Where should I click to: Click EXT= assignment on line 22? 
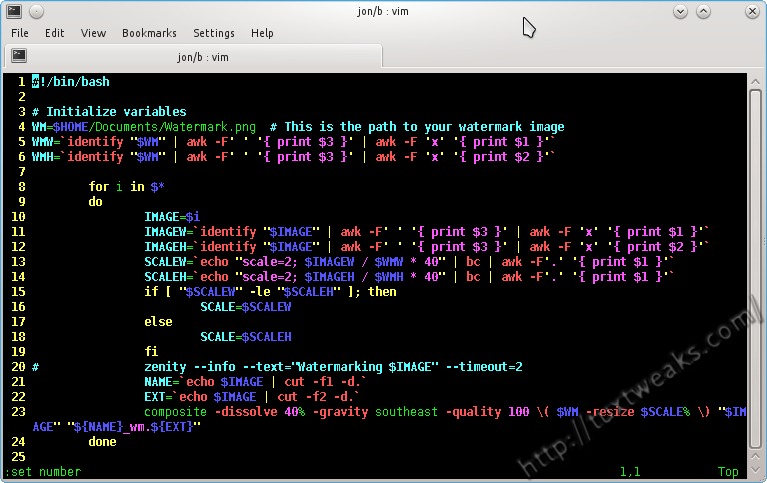pyautogui.click(x=158, y=396)
